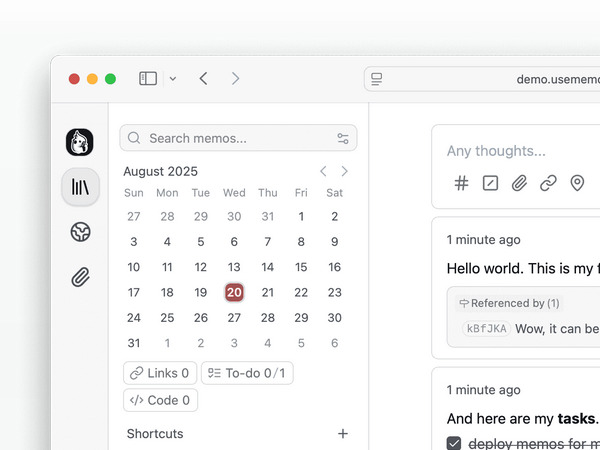Open the Explore globe icon in sidebar
The height and width of the screenshot is (450, 600).
(80, 232)
